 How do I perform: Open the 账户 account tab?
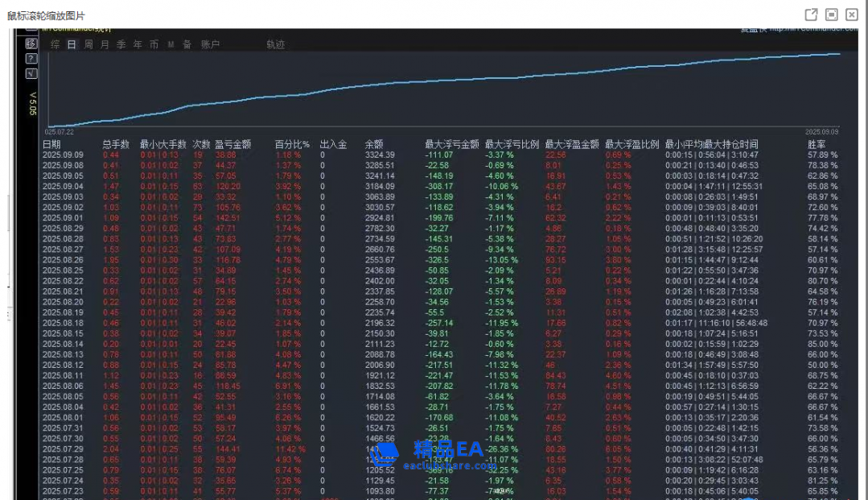coord(210,45)
